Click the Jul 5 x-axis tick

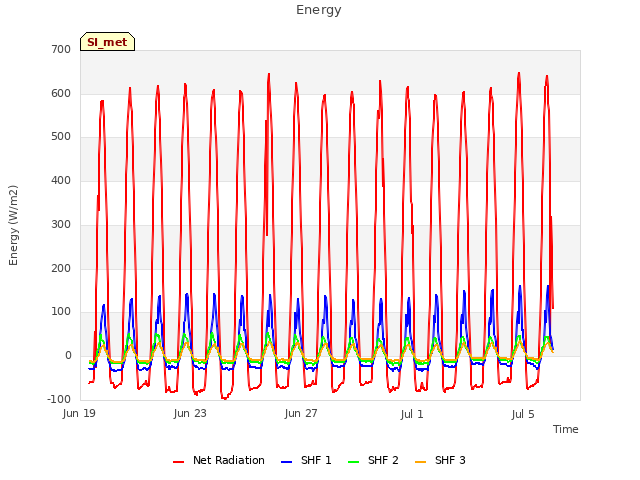(523, 414)
